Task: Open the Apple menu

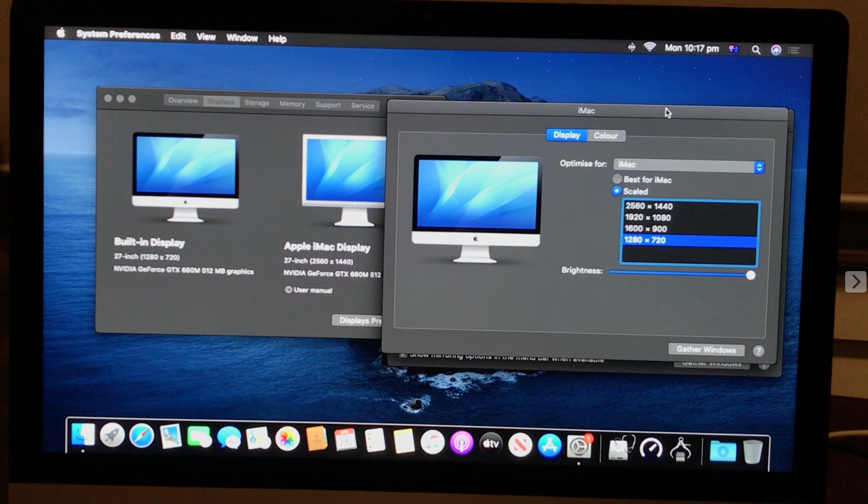Action: point(61,33)
